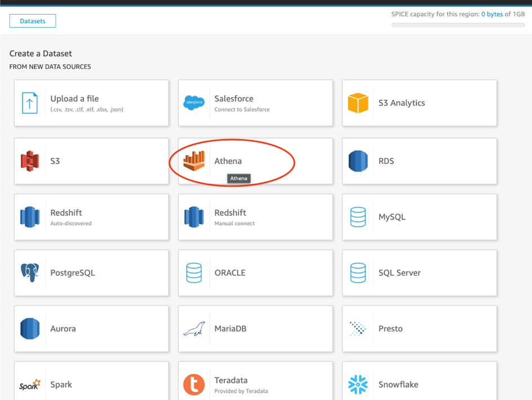The image size is (532, 400).
Task: Choose the MySQL label
Action: point(392,217)
